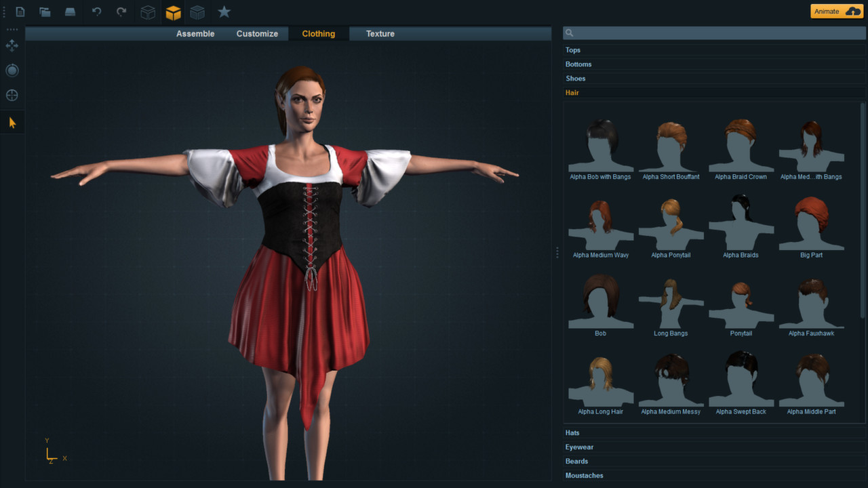This screenshot has width=868, height=488.
Task: Click the star favorites icon
Action: tap(224, 12)
